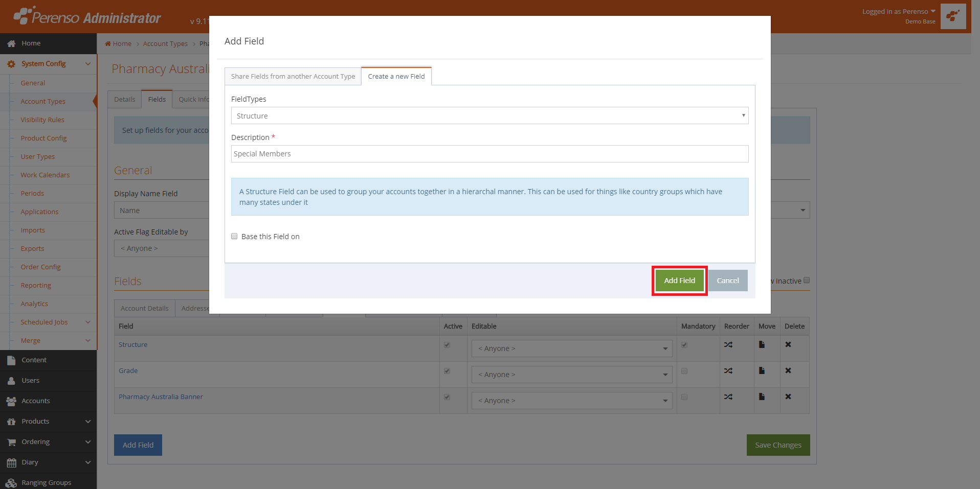Viewport: 980px width, 489px height.
Task: Click the Users person icon in sidebar
Action: tap(11, 381)
